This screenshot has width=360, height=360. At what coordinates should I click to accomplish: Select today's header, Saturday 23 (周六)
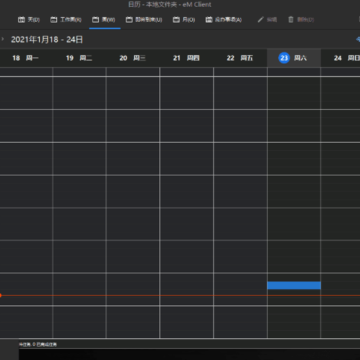(x=294, y=58)
